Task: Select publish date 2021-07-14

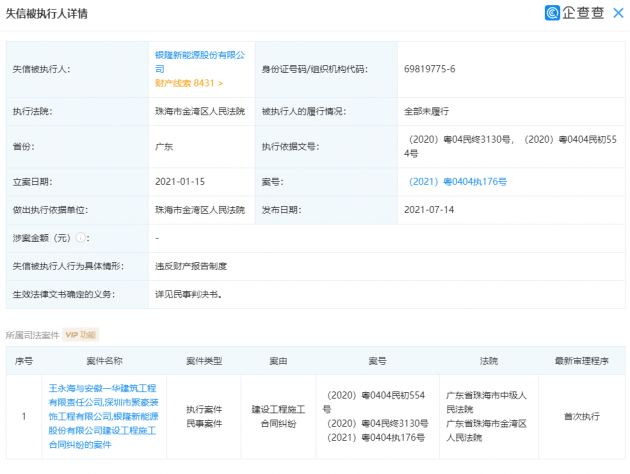Action: tap(429, 210)
